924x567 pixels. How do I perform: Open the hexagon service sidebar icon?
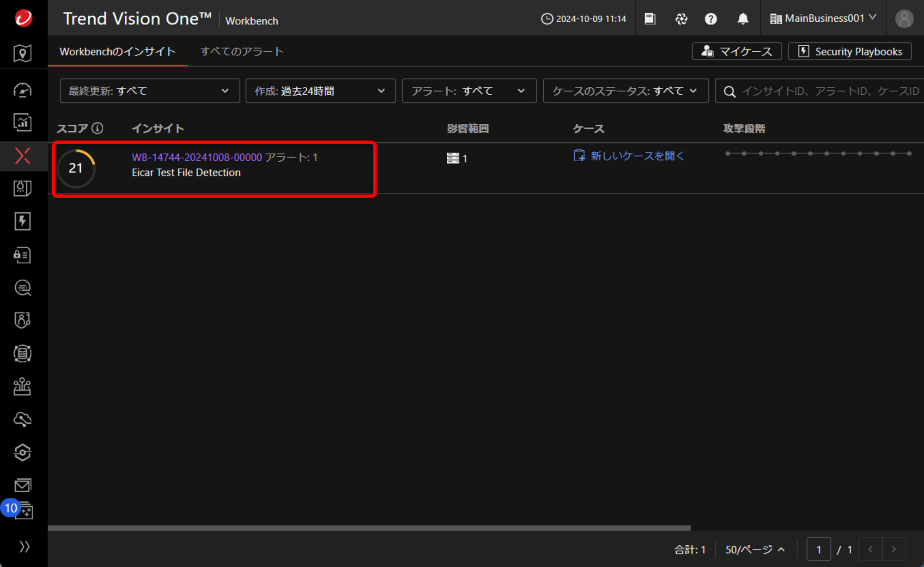click(x=23, y=452)
